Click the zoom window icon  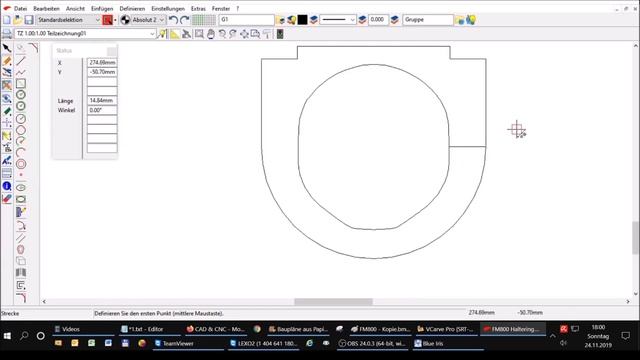199,34
